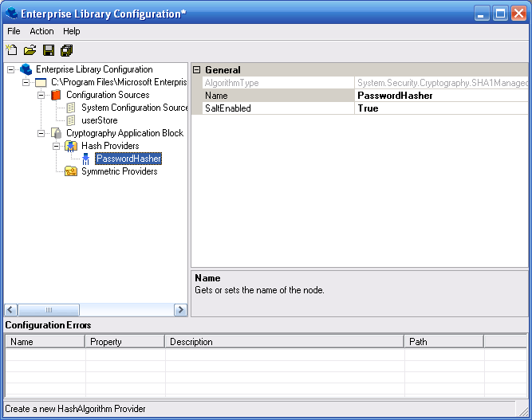Collapse the Enterprise Library Configuration root node
Screen dimensions: 532x420
(x=10, y=69)
